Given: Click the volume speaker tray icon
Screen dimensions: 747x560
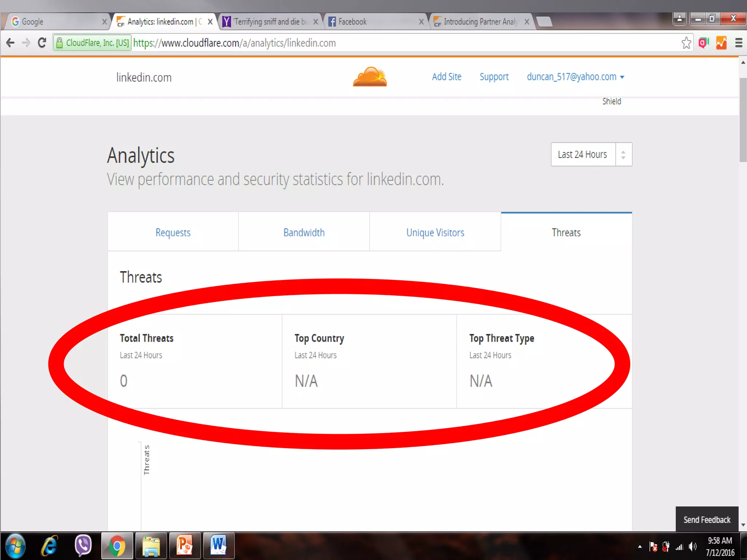Looking at the screenshot, I should click(x=692, y=547).
